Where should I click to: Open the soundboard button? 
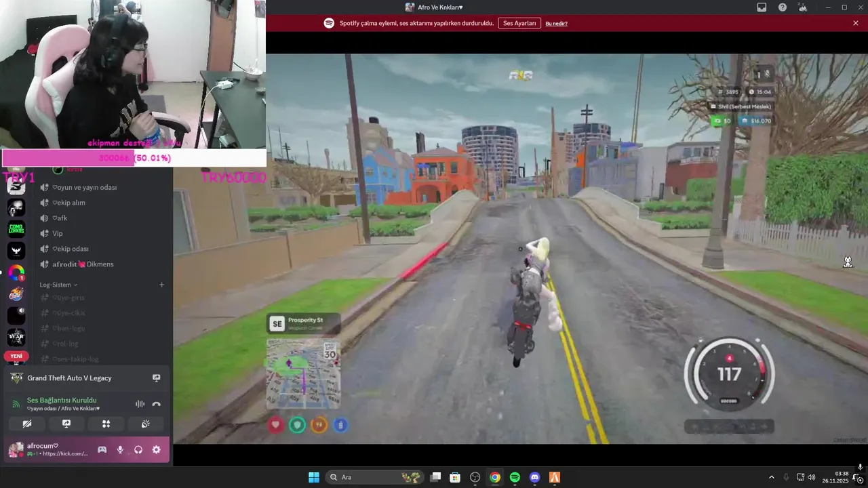(x=145, y=424)
